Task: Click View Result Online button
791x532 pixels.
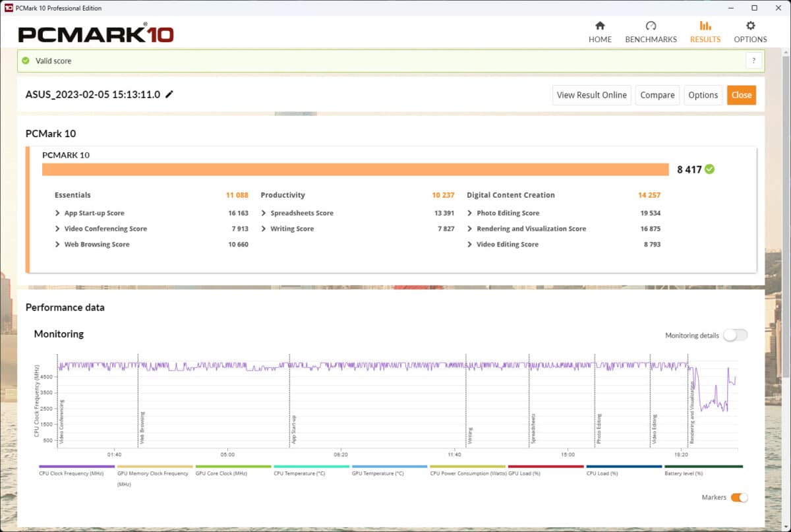Action: (591, 95)
